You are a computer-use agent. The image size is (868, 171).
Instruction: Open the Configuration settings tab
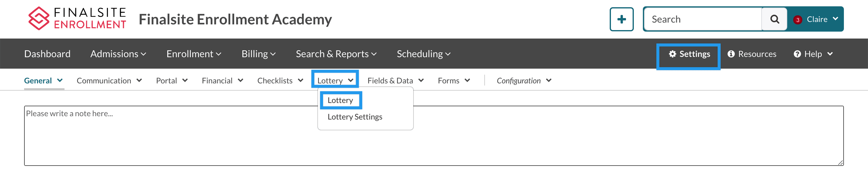523,81
